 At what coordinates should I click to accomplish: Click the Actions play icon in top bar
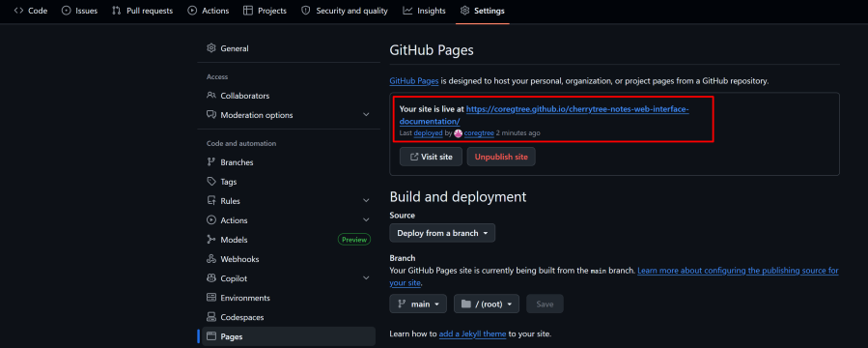[x=192, y=11]
